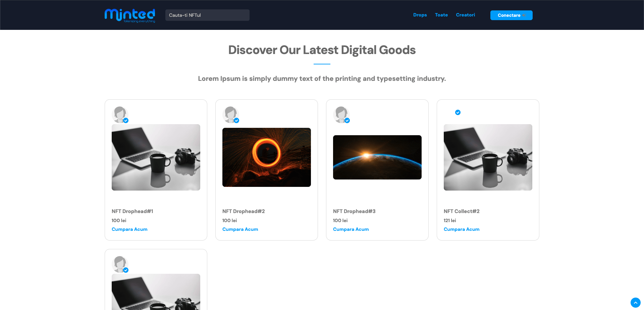The width and height of the screenshot is (644, 310).
Task: Open the Creatori menu item
Action: point(466,15)
